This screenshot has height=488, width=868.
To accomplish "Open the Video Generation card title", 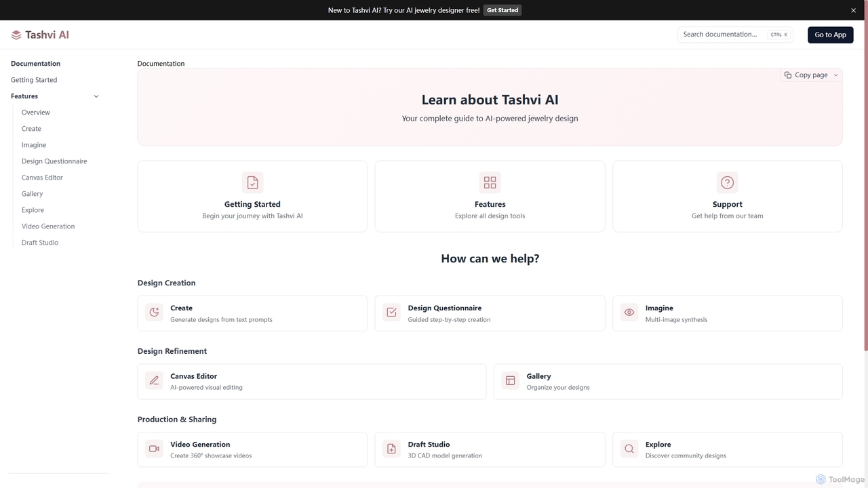I will coord(200,445).
